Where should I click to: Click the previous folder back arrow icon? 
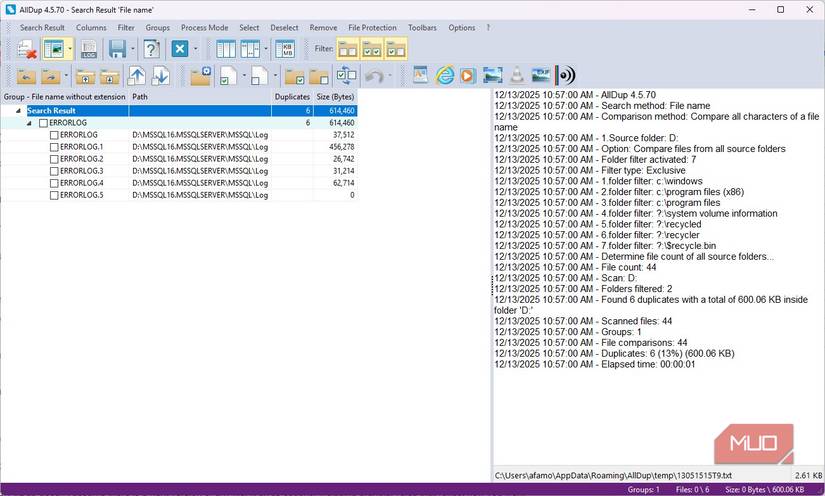click(26, 76)
